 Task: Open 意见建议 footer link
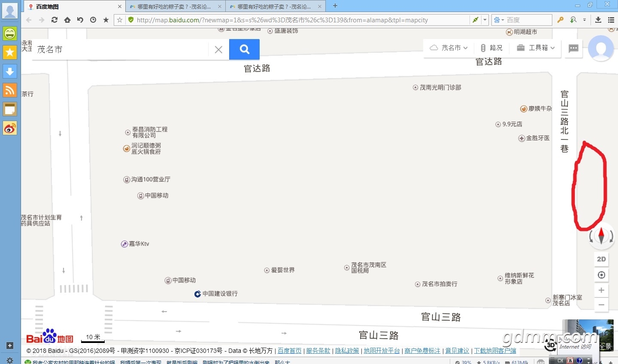[457, 351]
